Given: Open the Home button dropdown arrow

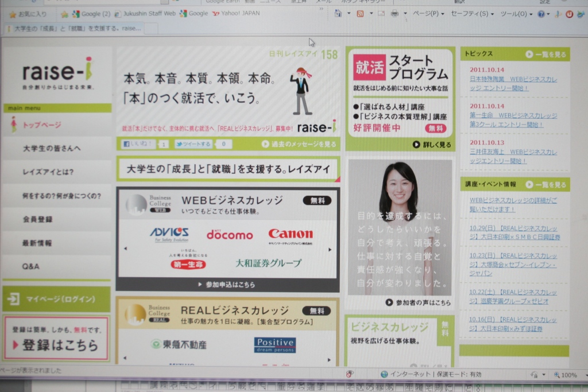Looking at the screenshot, I should 349,14.
